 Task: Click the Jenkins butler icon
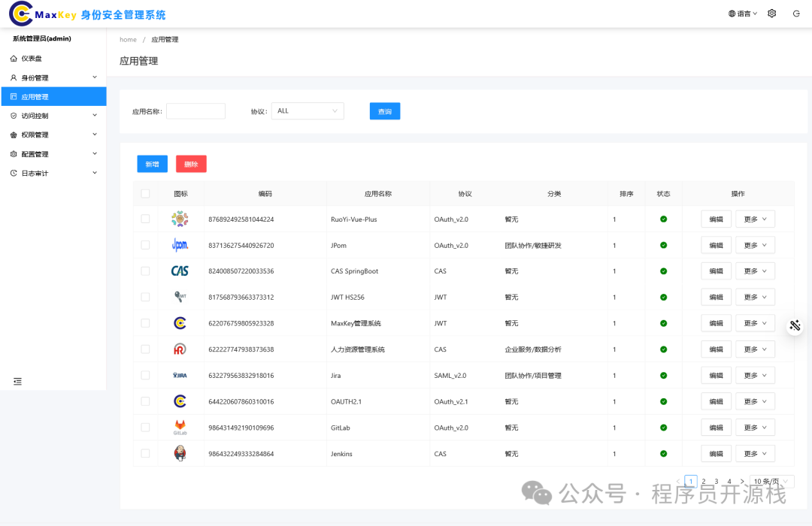(180, 453)
